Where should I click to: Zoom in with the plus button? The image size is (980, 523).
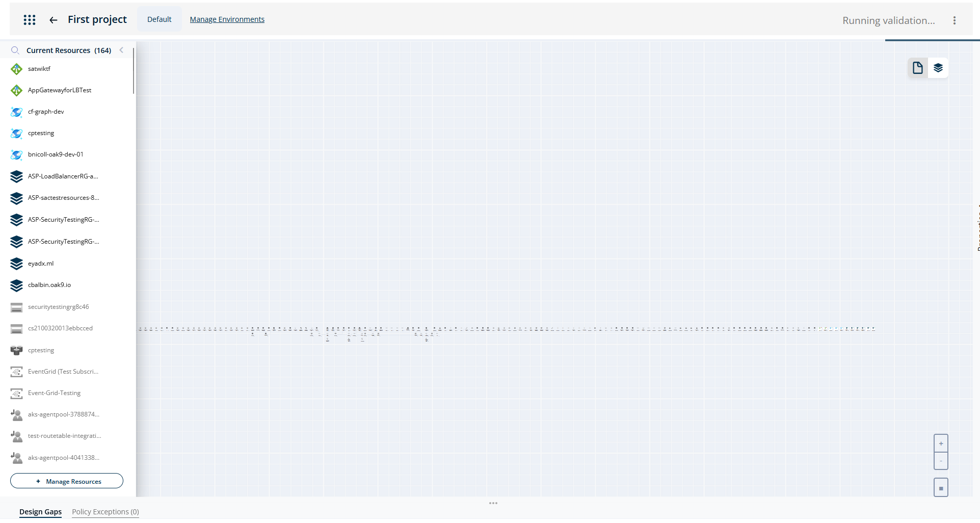point(941,443)
